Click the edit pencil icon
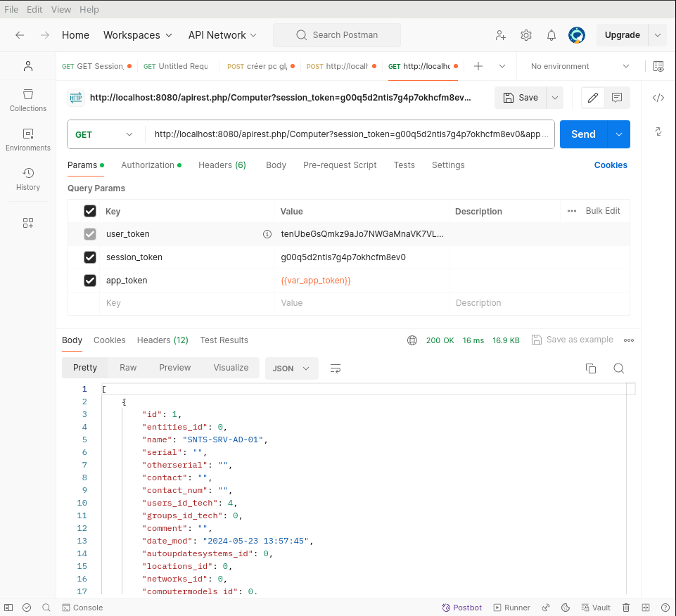676x616 pixels. click(593, 98)
